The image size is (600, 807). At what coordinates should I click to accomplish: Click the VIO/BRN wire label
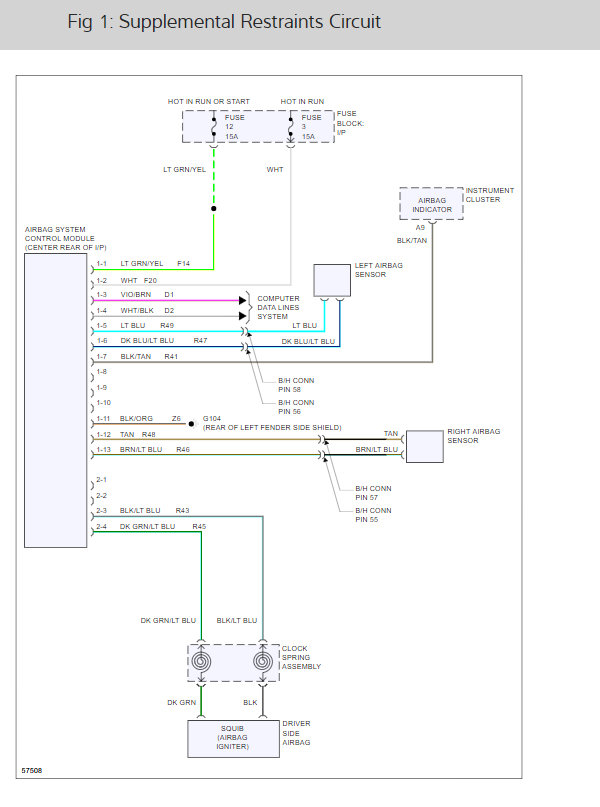[x=136, y=294]
